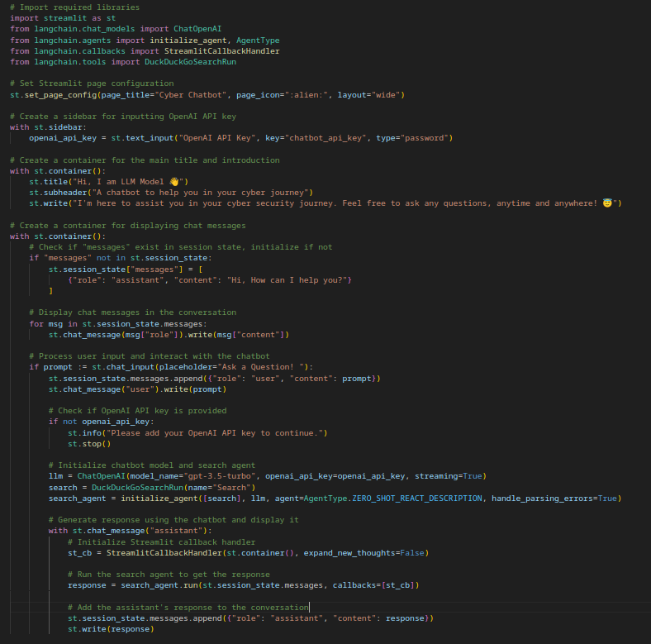Click the "text_input" method name

coord(150,138)
